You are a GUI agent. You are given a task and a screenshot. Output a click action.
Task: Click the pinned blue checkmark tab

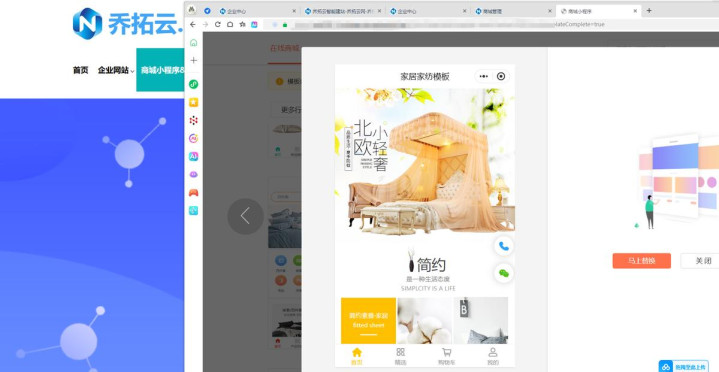pyautogui.click(x=207, y=11)
